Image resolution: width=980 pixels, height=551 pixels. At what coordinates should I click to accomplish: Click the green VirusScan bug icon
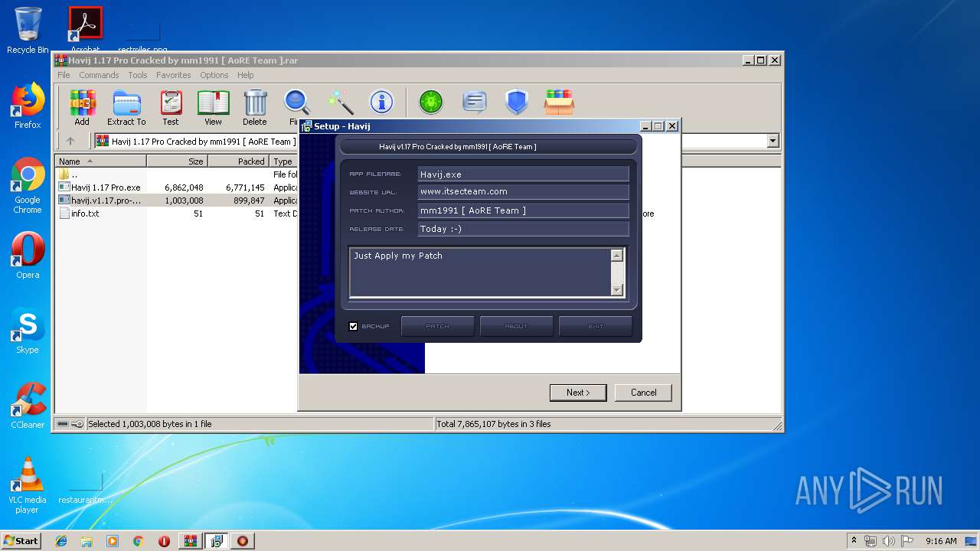(431, 102)
